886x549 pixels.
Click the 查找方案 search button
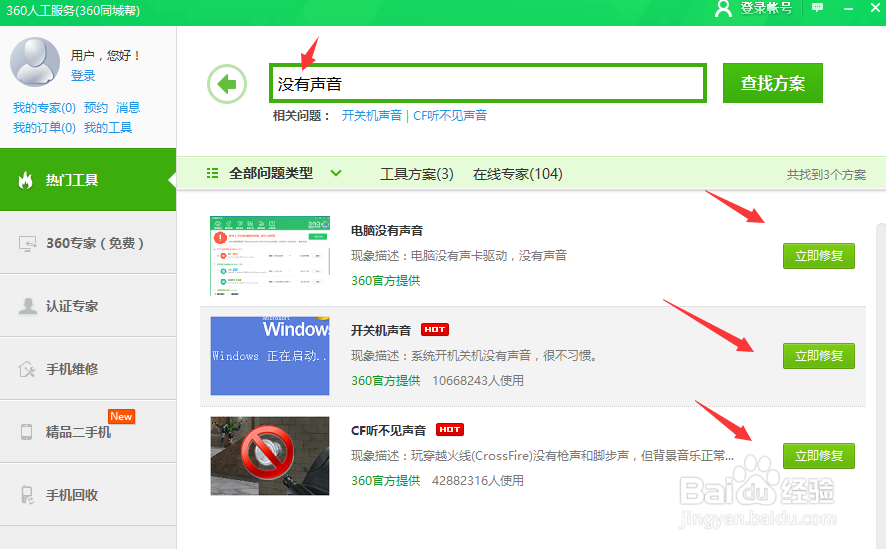pos(772,83)
